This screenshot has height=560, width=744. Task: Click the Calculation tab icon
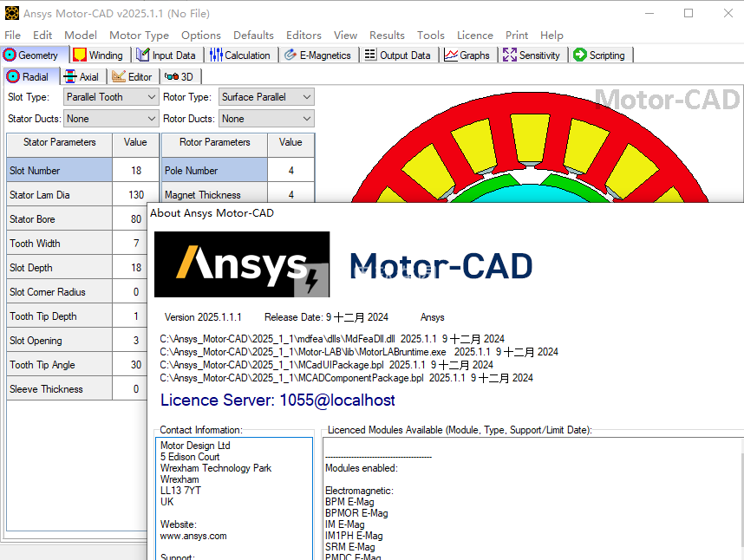point(216,55)
